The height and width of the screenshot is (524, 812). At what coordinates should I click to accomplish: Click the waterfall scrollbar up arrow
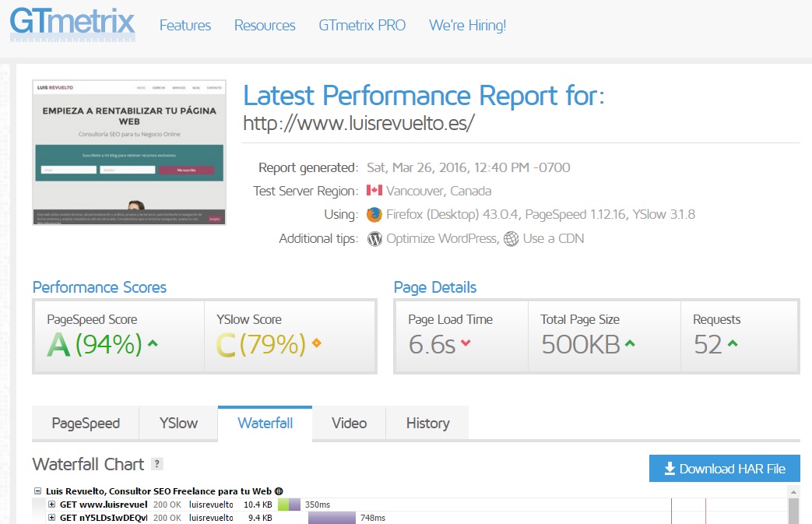click(793, 491)
